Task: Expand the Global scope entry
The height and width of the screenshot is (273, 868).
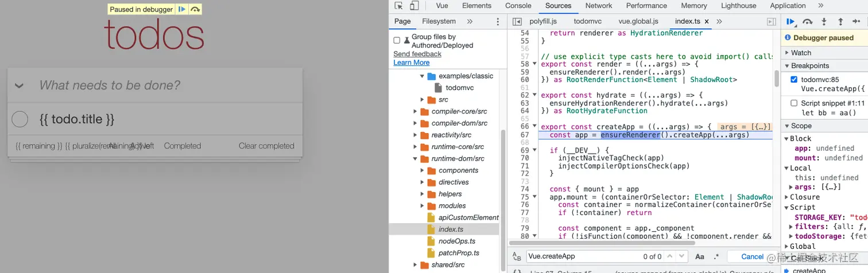Action: (786, 246)
